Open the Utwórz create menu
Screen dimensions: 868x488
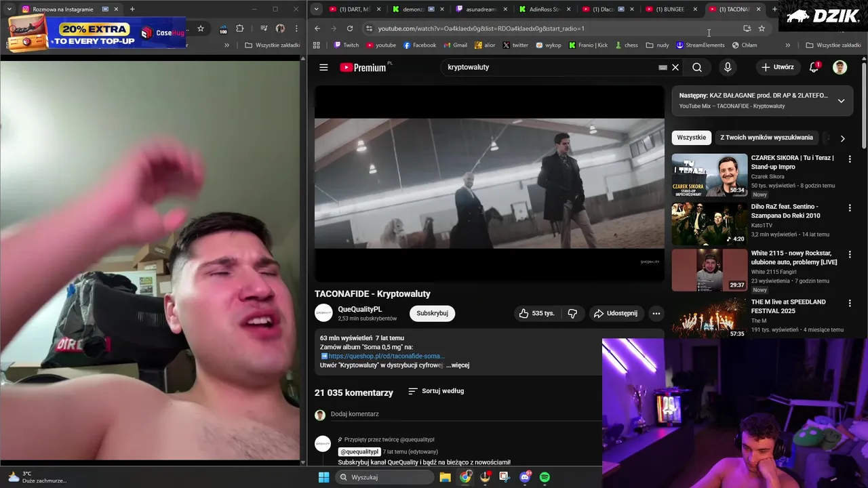(x=778, y=67)
